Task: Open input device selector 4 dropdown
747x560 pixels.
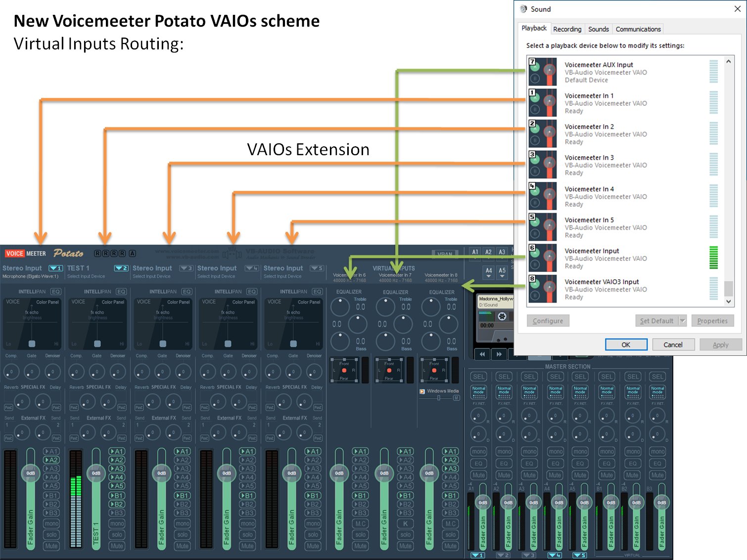Action: point(252,268)
